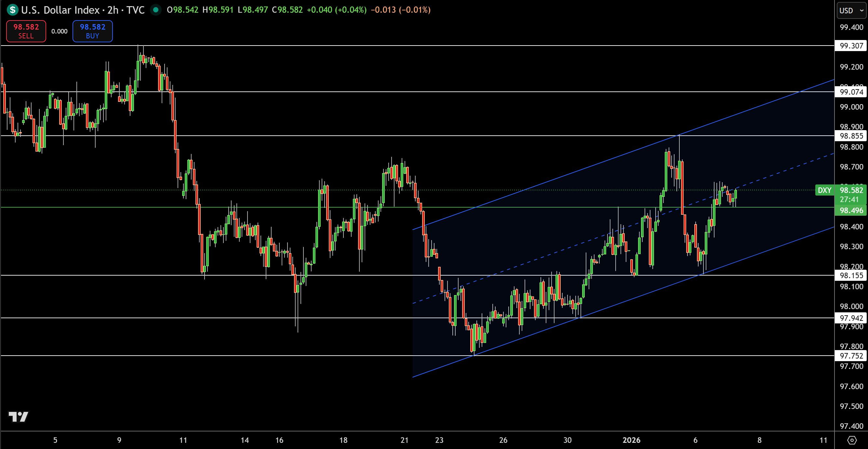Open chart settings gear icon at bottom right
This screenshot has width=868, height=449.
click(851, 440)
